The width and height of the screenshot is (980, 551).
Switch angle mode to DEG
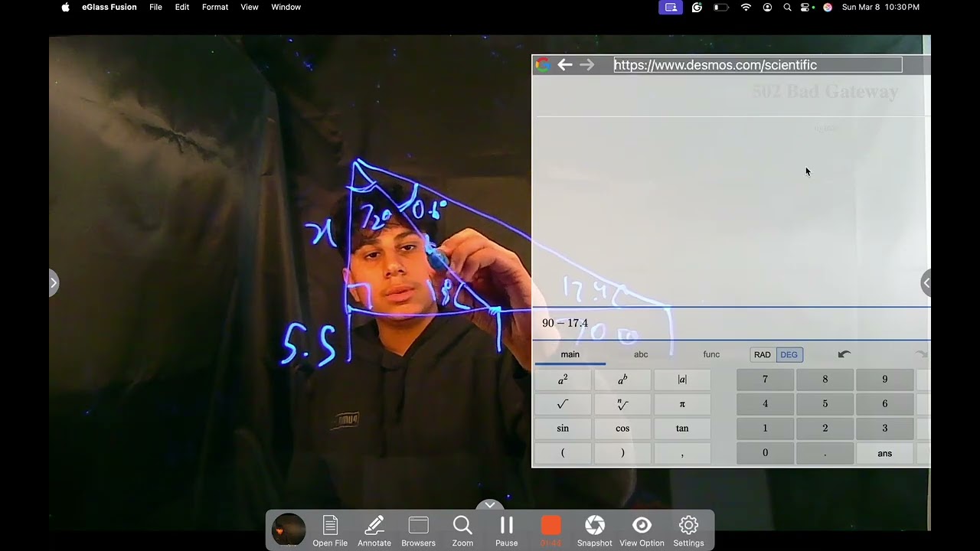coord(789,355)
